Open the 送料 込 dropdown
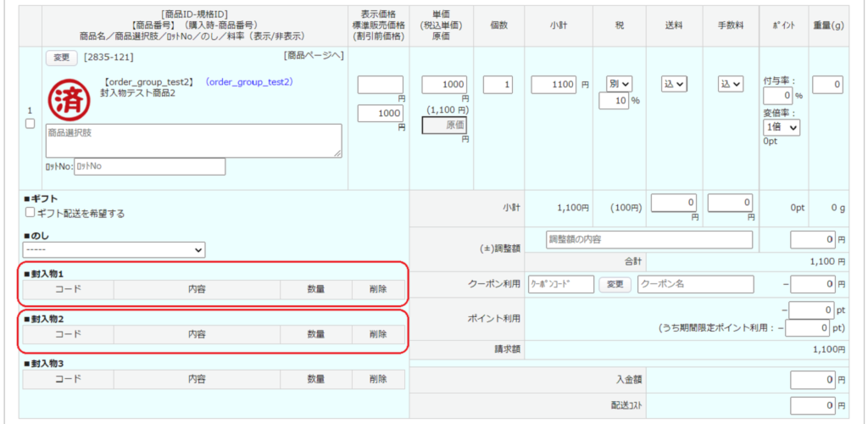 tap(674, 84)
